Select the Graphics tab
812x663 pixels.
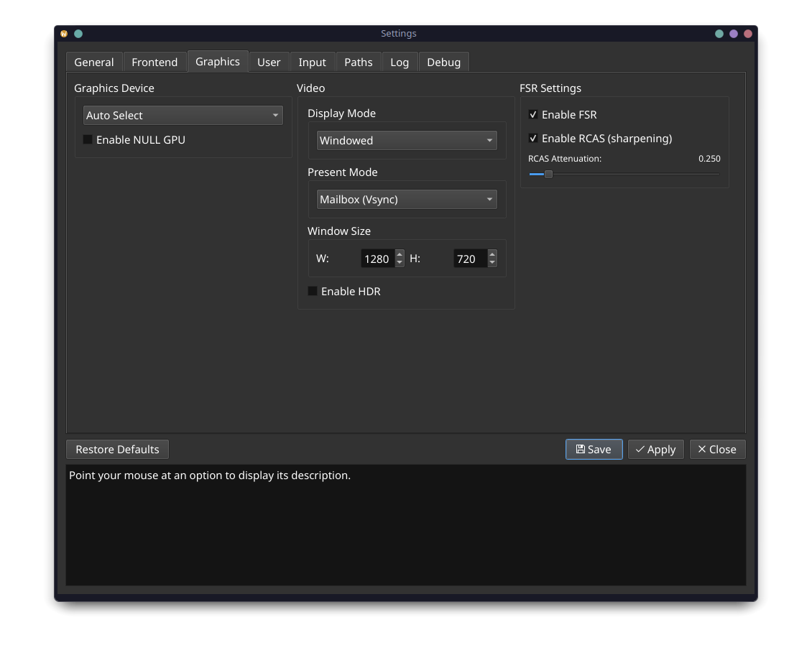click(218, 62)
